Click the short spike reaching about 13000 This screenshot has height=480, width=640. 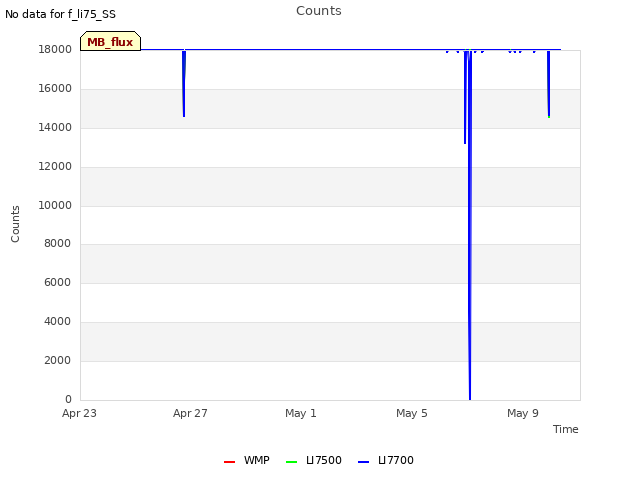click(465, 97)
